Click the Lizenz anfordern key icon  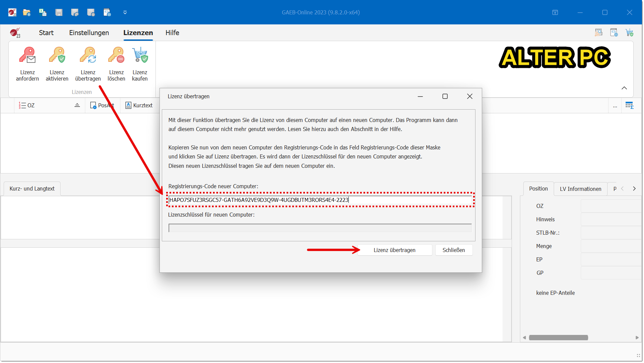[27, 55]
